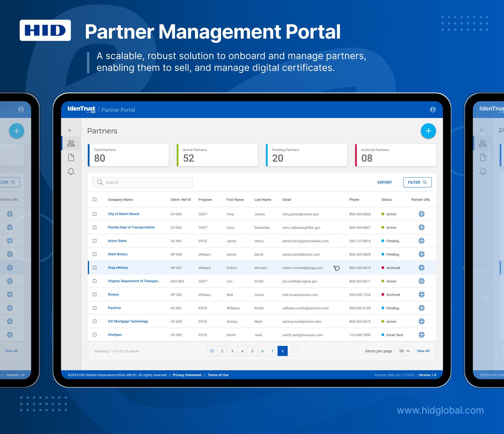Select the Pending Partners card
The width and height of the screenshot is (504, 434).
pyautogui.click(x=306, y=155)
